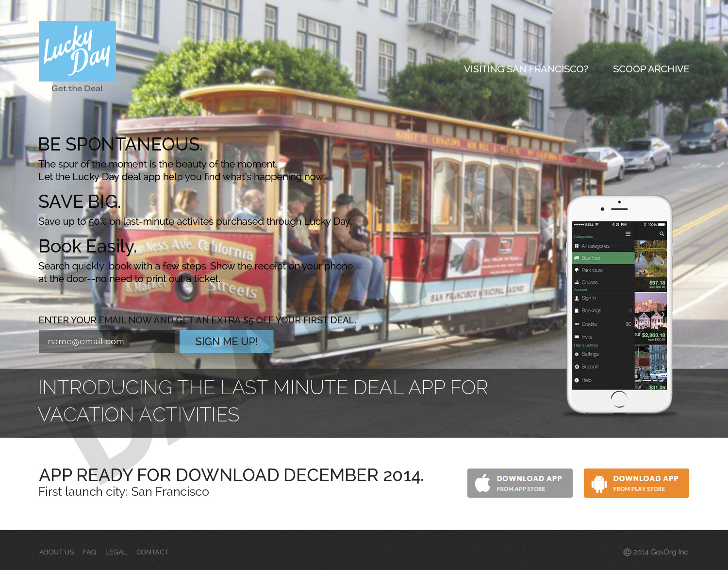The image size is (728, 570).
Task: Select Park tours in phone menu
Action: coord(603,270)
